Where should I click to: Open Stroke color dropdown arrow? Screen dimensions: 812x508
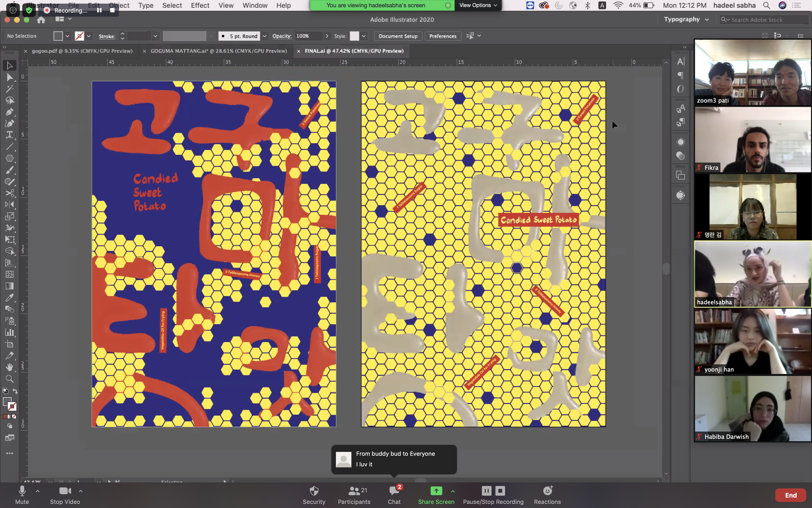pyautogui.click(x=89, y=36)
